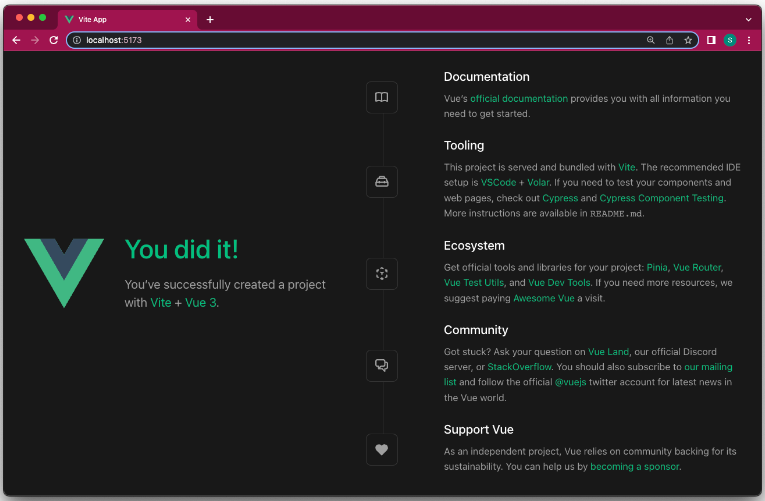Click the README.md text
This screenshot has height=501, width=765.
(x=616, y=214)
